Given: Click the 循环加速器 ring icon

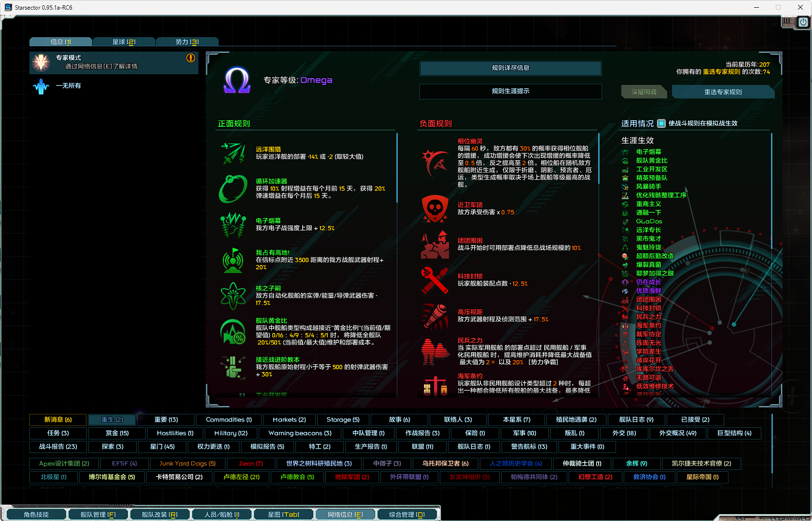Looking at the screenshot, I should click(233, 189).
